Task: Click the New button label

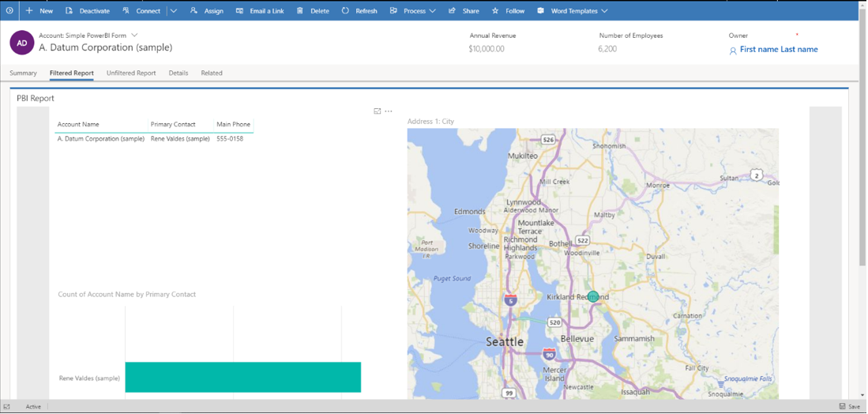Action: tap(47, 11)
